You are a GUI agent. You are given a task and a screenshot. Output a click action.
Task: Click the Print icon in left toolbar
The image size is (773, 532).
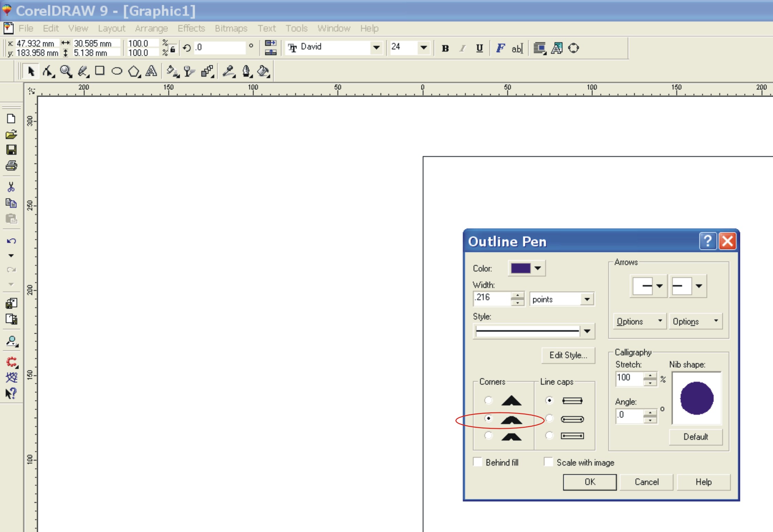tap(11, 166)
